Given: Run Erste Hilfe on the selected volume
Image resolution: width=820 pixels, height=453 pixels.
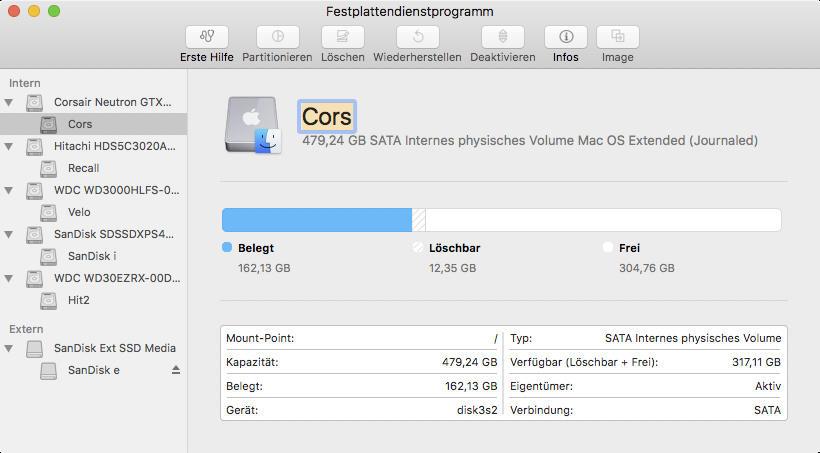Looking at the screenshot, I should pyautogui.click(x=207, y=37).
